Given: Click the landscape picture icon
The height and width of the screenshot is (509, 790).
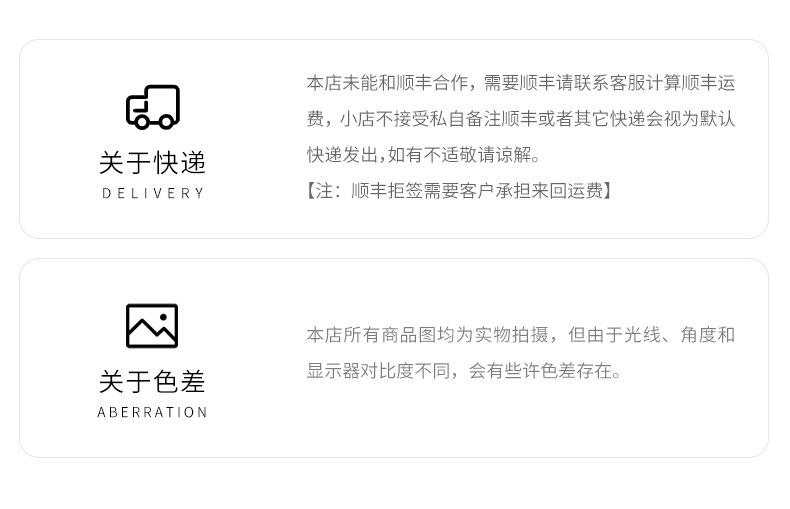Looking at the screenshot, I should tap(152, 326).
